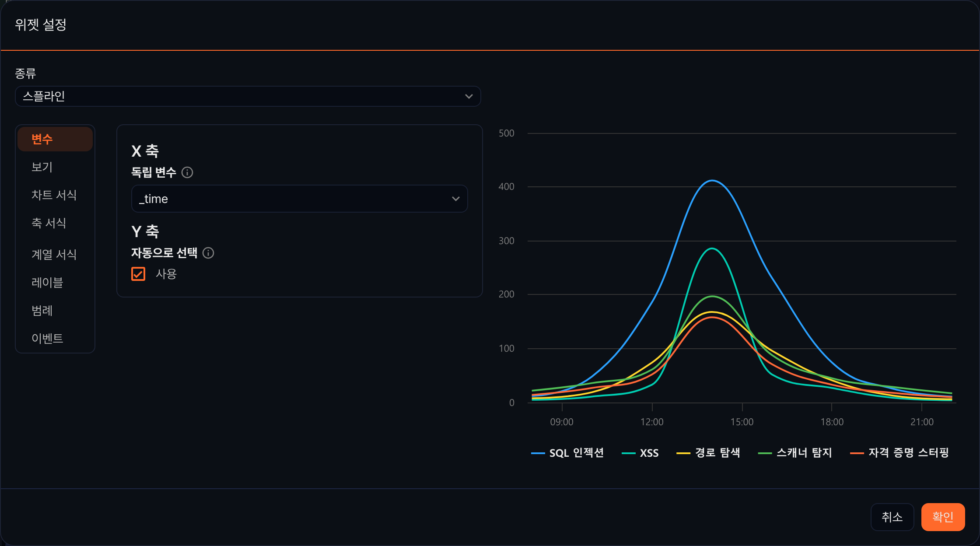Click the 15:00 x-axis label
Viewport: 980px width, 546px height.
click(742, 422)
